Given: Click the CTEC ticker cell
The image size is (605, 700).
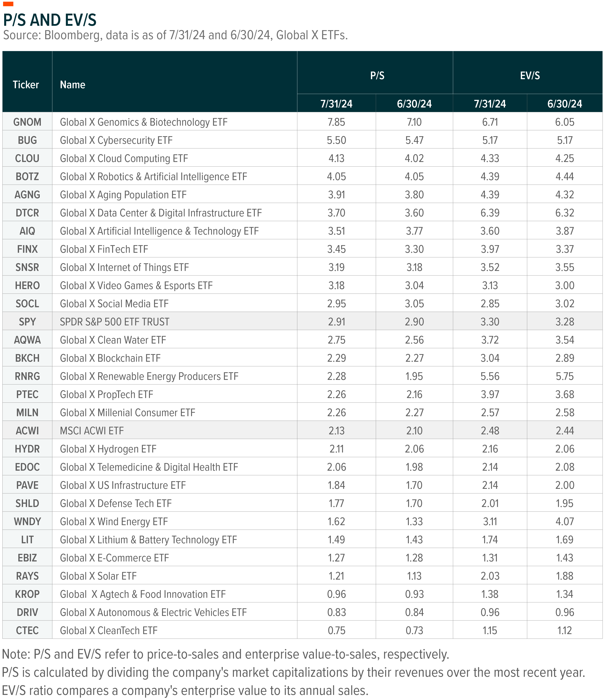Looking at the screenshot, I should pyautogui.click(x=27, y=630).
